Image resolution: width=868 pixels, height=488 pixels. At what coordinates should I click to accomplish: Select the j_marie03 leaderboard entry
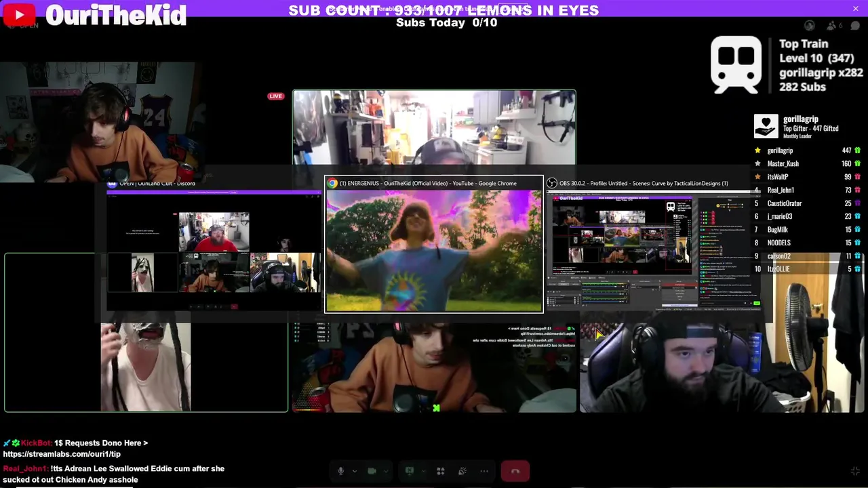[x=807, y=216]
